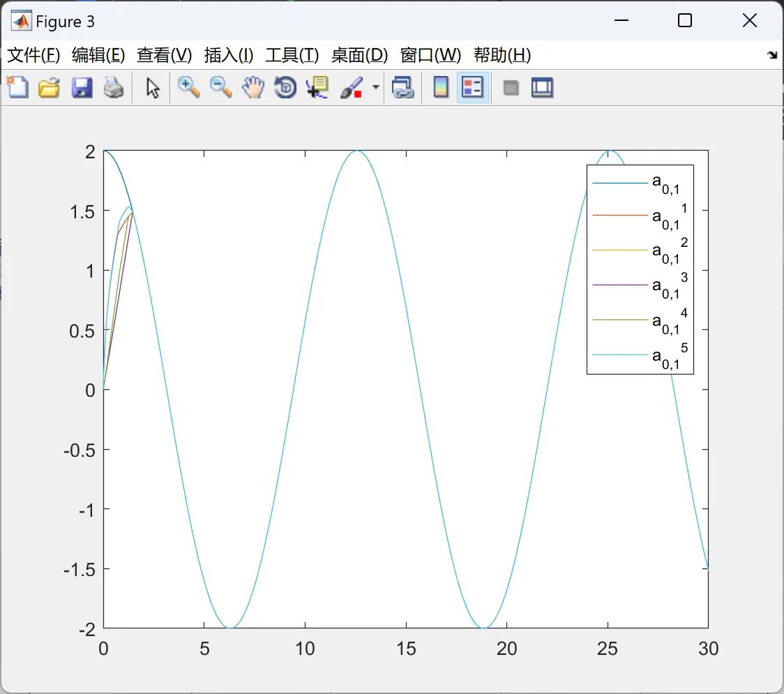Close the Figure 3 window
Viewport: 784px width, 694px height.
[750, 20]
